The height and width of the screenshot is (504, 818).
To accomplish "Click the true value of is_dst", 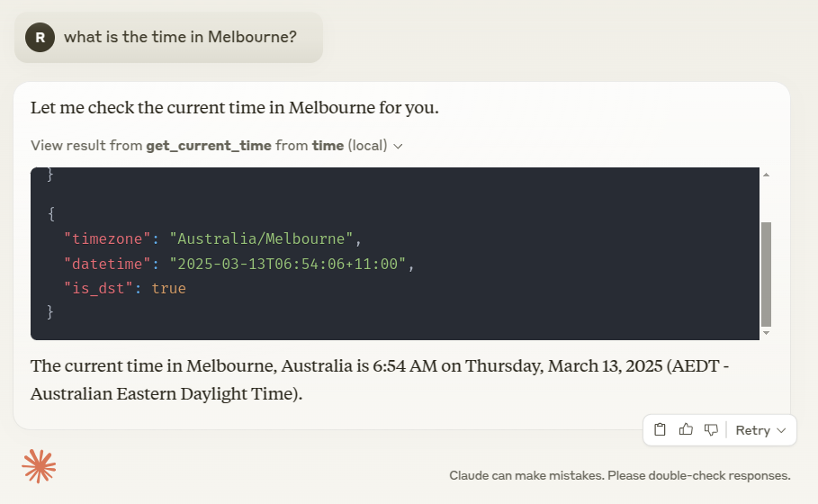I will pos(168,289).
